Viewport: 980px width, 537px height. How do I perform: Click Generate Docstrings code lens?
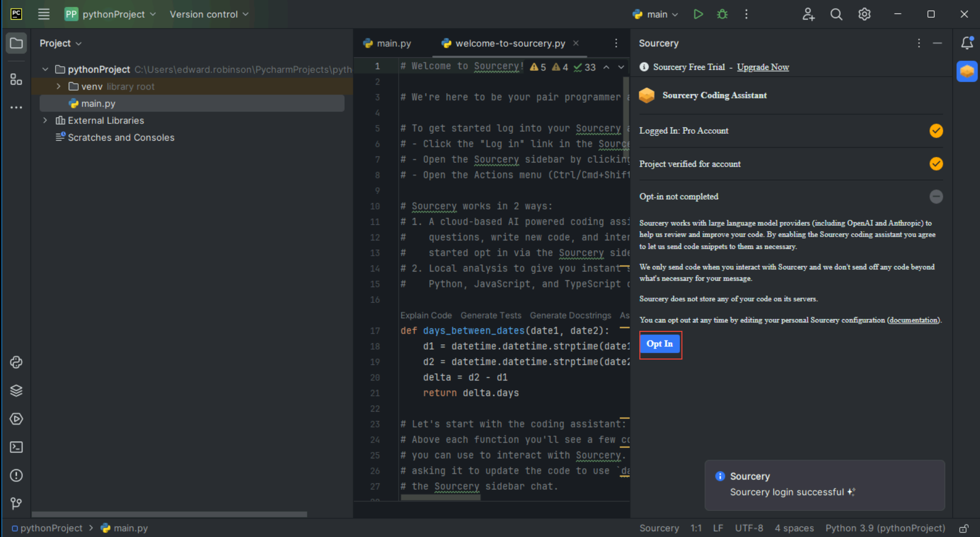[570, 315]
